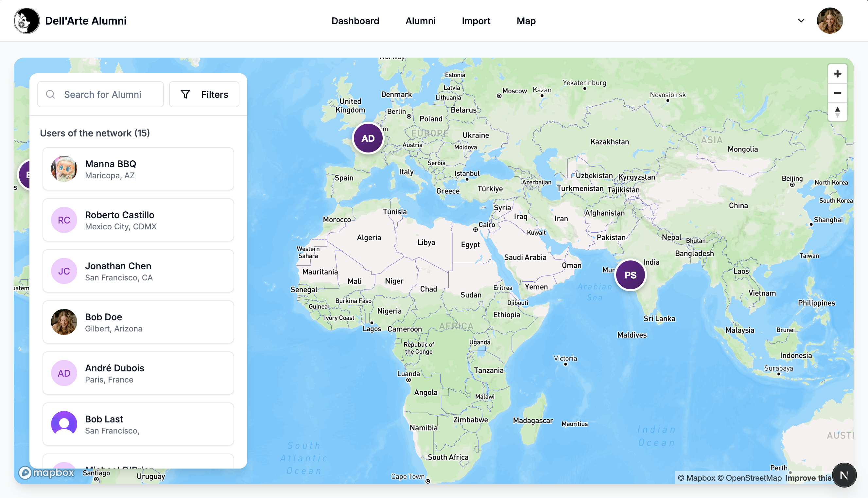The image size is (868, 498).
Task: Open the AD marker over France
Action: tap(368, 138)
